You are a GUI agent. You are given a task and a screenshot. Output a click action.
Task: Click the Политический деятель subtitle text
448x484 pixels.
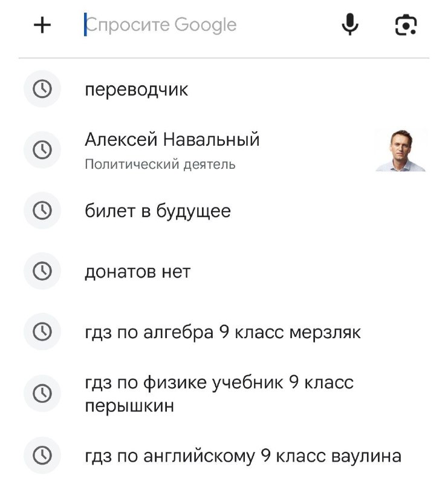click(160, 164)
